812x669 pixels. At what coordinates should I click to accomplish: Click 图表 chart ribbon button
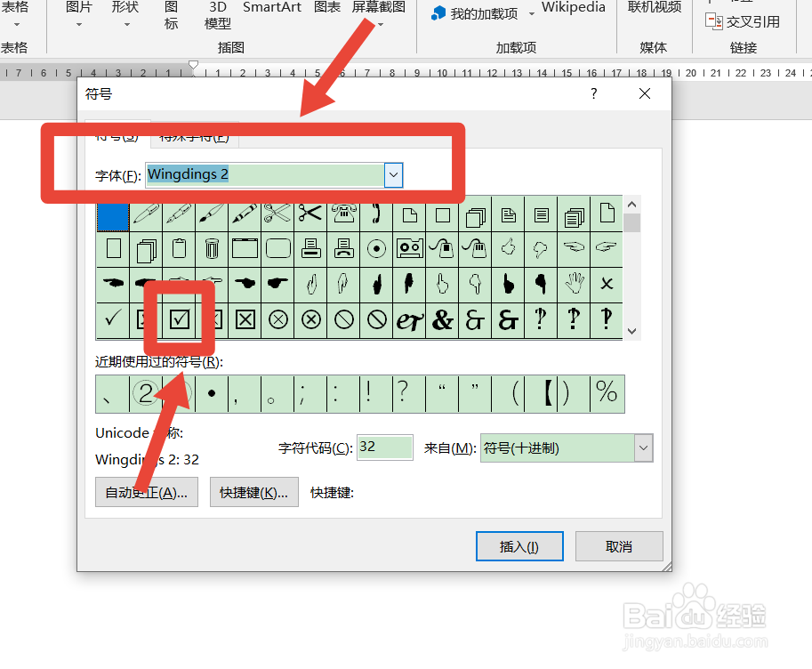click(x=327, y=7)
